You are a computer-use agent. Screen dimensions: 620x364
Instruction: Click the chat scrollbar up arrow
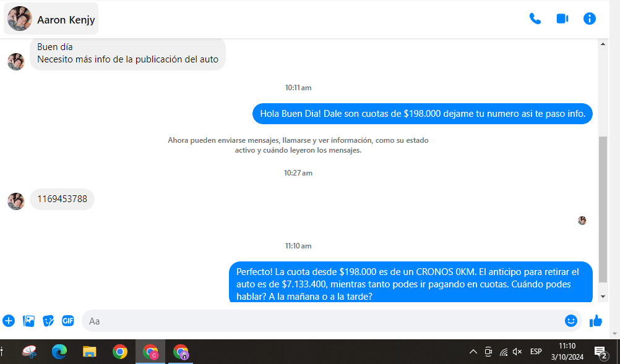[603, 44]
